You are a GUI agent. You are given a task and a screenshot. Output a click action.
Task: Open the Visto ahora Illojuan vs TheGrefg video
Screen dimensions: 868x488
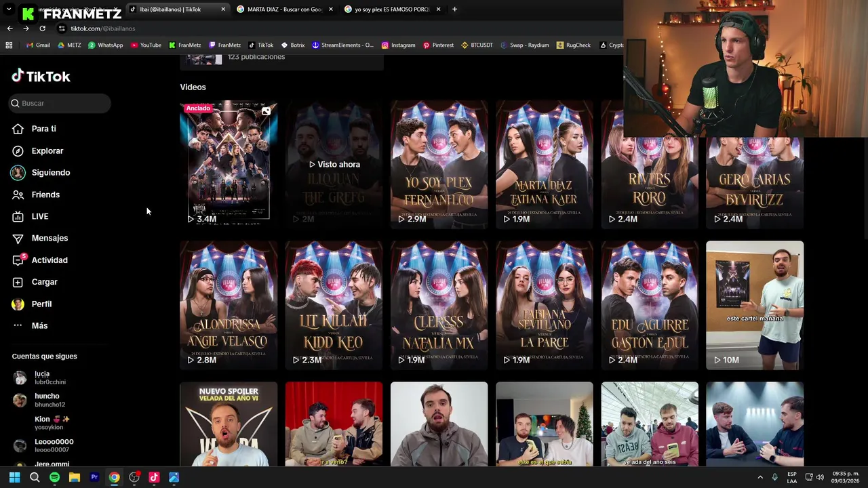point(334,164)
